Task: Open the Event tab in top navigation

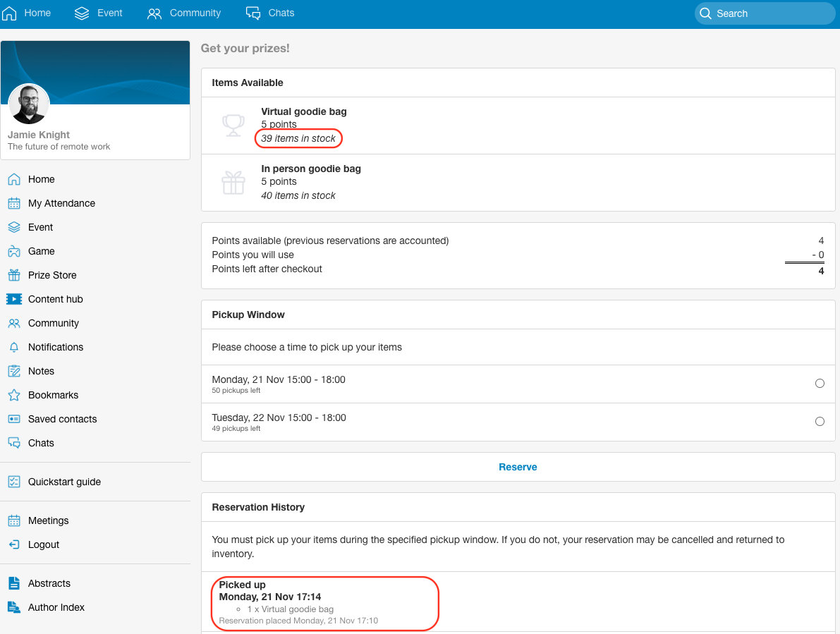Action: click(x=99, y=13)
